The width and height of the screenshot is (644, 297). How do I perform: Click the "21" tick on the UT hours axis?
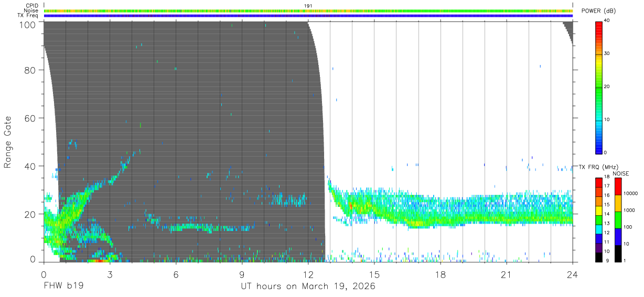pyautogui.click(x=507, y=275)
